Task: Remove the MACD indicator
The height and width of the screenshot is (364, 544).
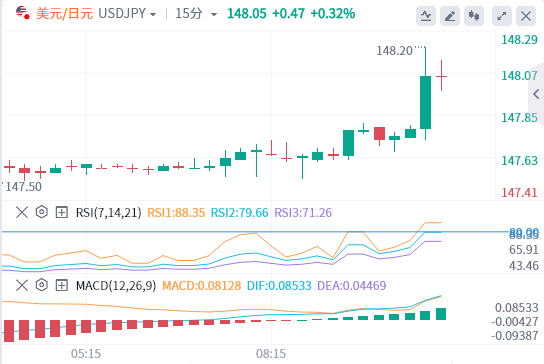Action: click(22, 285)
